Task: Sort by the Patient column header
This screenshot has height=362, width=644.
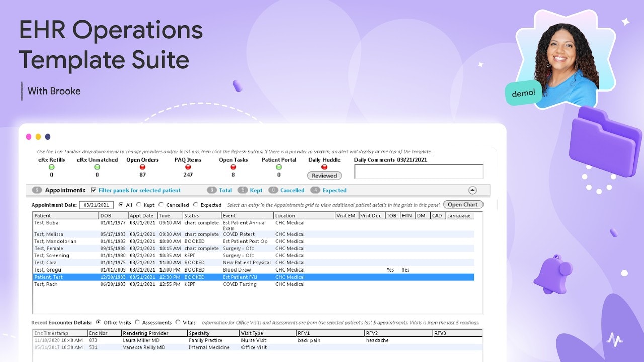Action: tap(66, 216)
